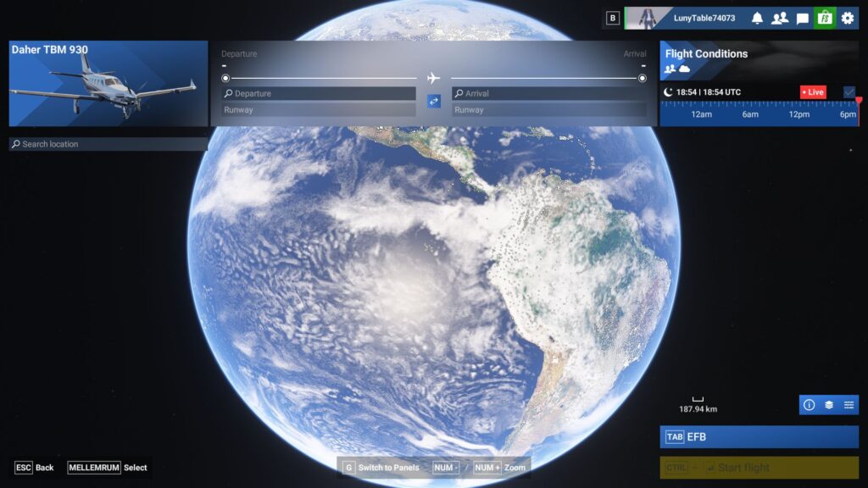Open the arrival Runway selector
The height and width of the screenshot is (488, 868).
coord(549,110)
